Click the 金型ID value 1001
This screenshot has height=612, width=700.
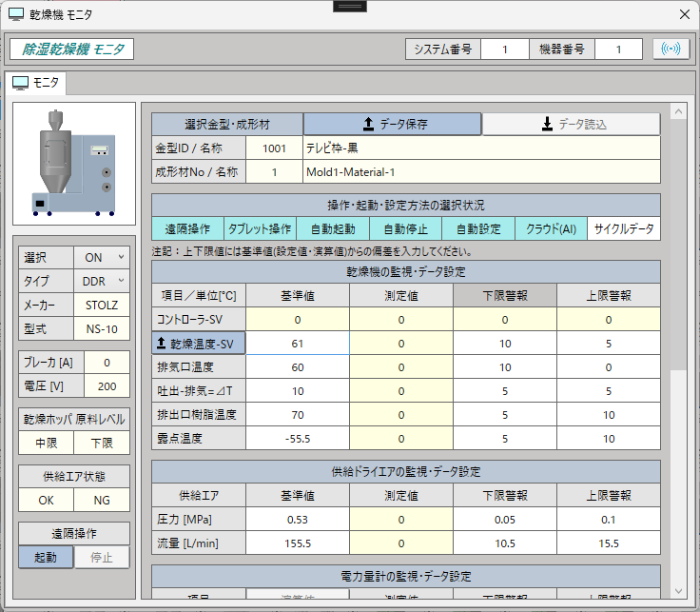point(274,148)
